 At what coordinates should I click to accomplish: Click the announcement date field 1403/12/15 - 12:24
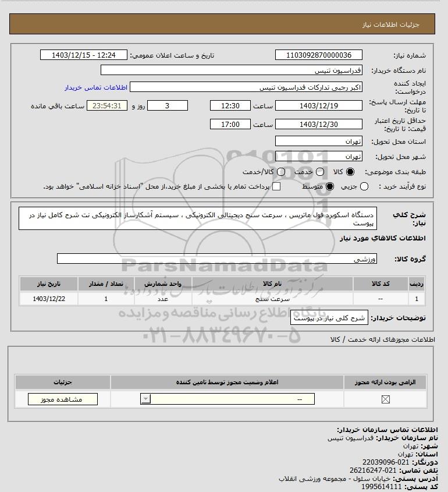pos(84,55)
